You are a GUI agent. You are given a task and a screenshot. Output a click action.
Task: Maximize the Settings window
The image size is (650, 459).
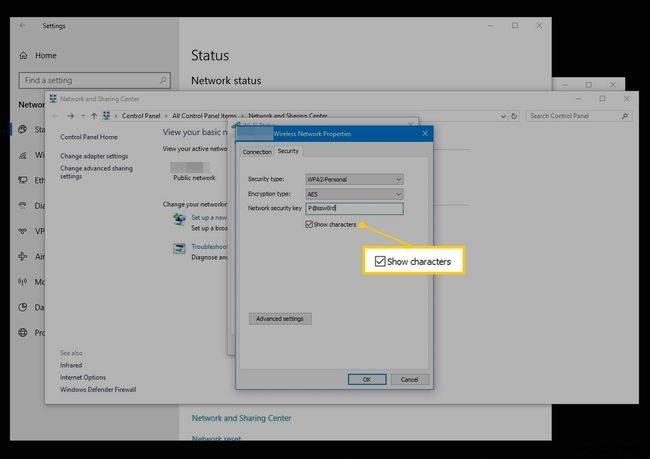(515, 26)
